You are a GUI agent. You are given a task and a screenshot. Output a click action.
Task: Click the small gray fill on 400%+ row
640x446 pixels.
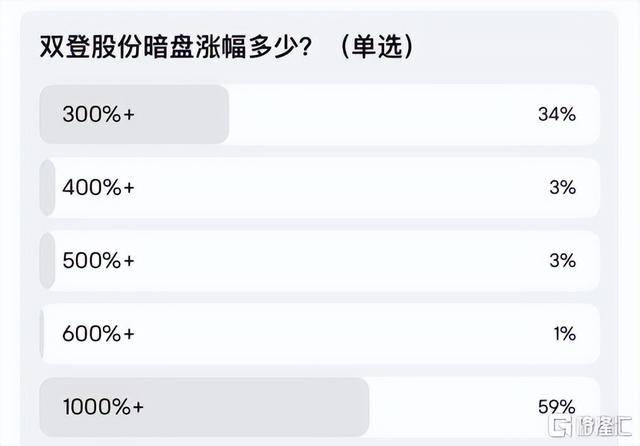coord(46,187)
